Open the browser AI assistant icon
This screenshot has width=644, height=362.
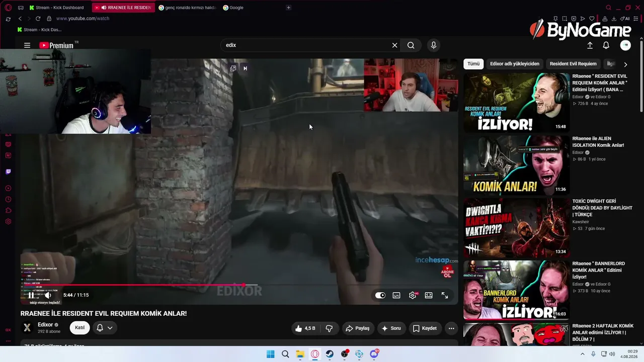(x=625, y=19)
